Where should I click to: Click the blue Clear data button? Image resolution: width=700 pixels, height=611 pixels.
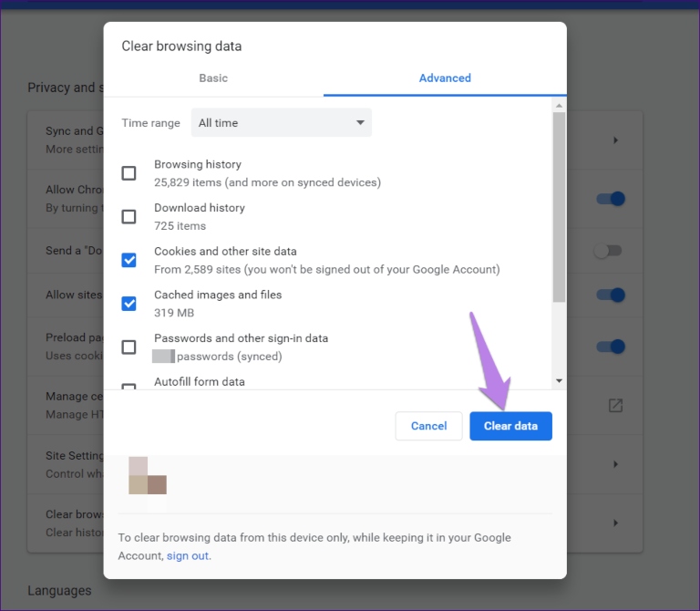pyautogui.click(x=510, y=426)
